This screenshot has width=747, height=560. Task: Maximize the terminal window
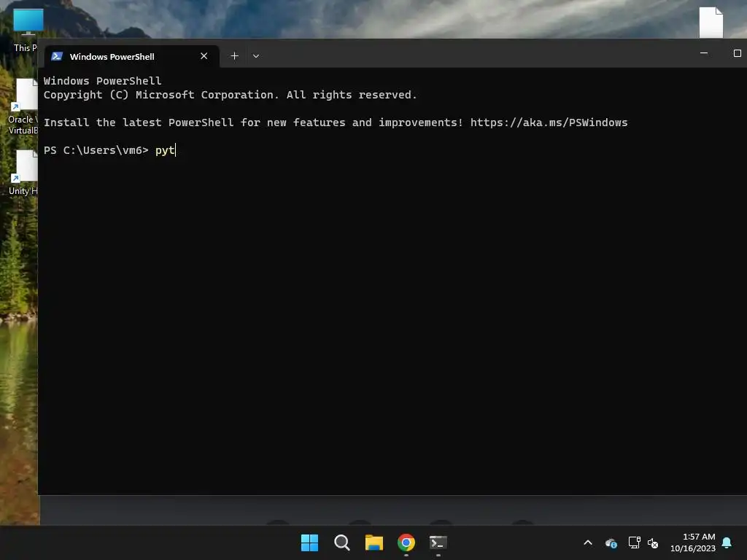coord(737,53)
